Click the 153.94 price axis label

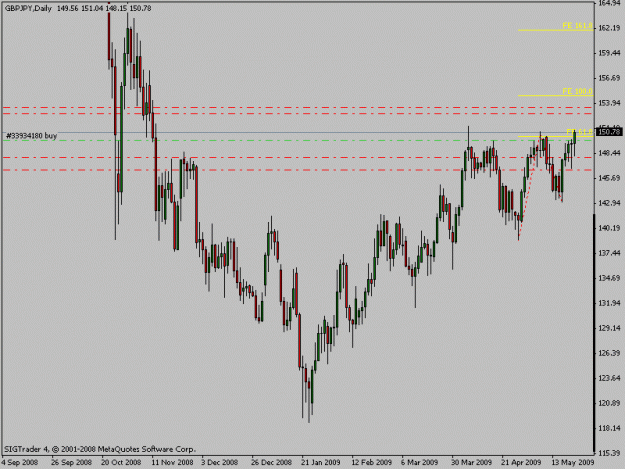click(x=609, y=103)
